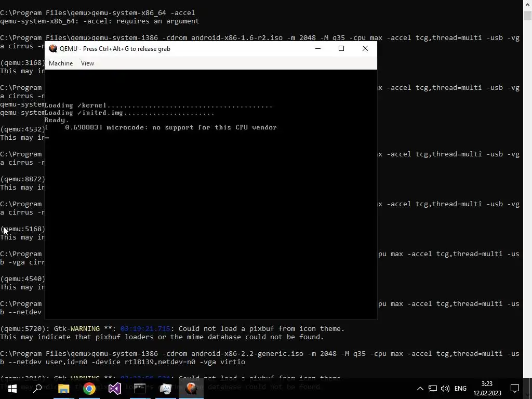Click the '(qemu:5720): Gtk-WARNING' line
Viewport: 532px width, 399px height.
click(x=172, y=329)
